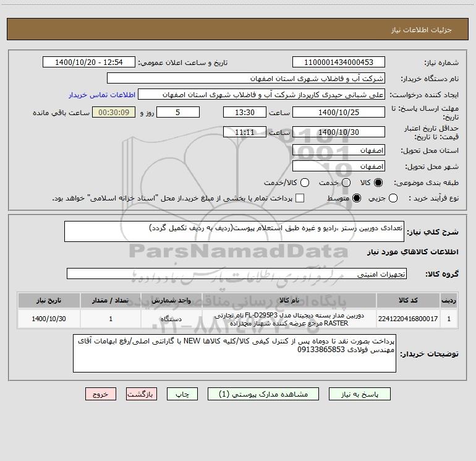The image size is (476, 461).
Task: Click the price validity date 1400/10/30 field
Action: click(x=339, y=132)
